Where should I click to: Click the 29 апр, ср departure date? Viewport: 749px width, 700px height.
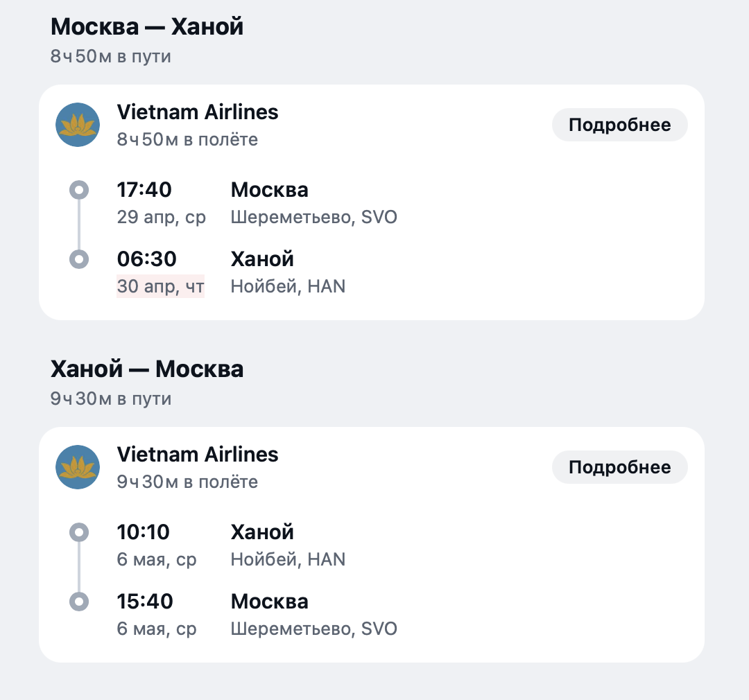click(x=161, y=217)
